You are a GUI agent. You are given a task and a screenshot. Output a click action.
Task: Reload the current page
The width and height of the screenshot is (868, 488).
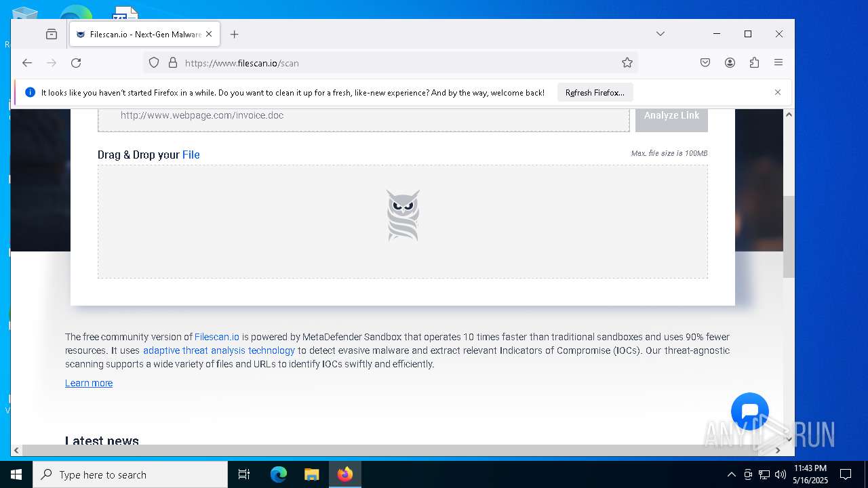[76, 62]
